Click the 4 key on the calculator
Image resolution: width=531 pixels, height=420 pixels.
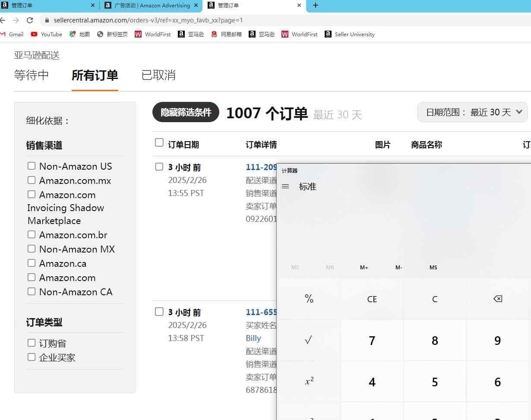point(372,382)
